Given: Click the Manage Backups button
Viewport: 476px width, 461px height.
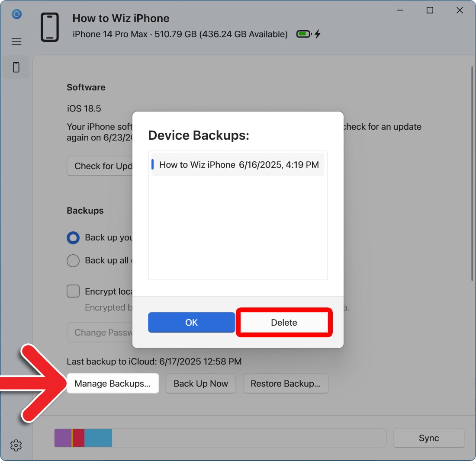Looking at the screenshot, I should point(113,383).
